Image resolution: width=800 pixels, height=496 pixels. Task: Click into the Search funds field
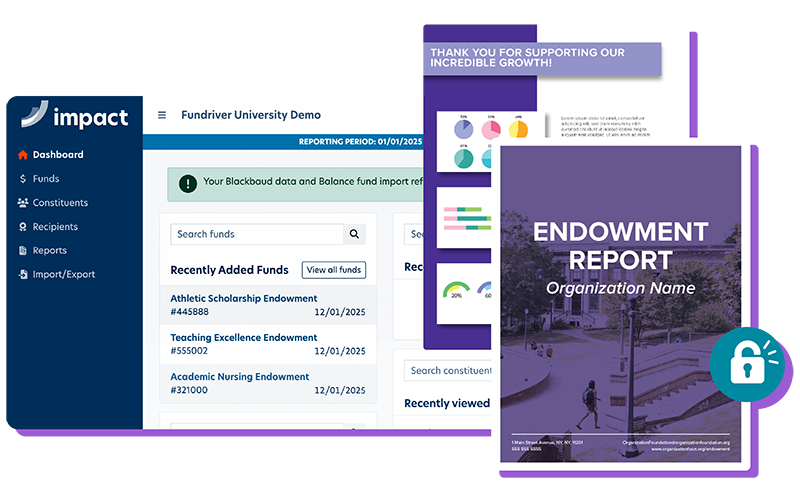pyautogui.click(x=256, y=234)
